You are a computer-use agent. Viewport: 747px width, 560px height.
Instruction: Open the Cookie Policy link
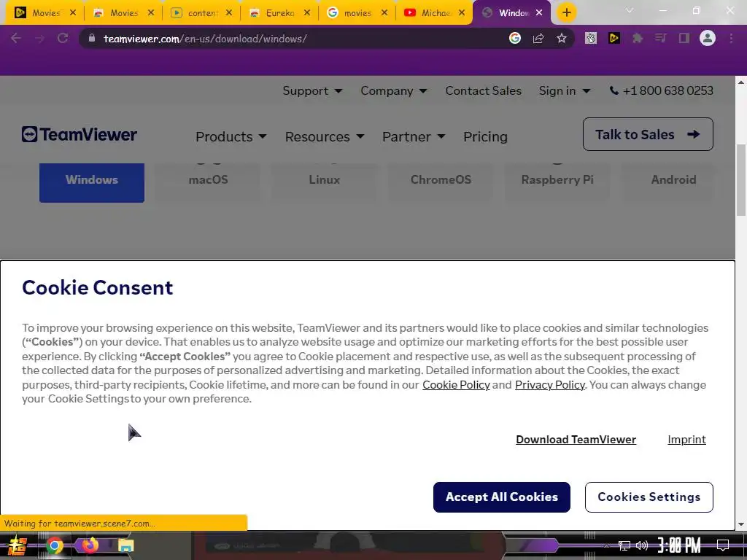click(456, 385)
